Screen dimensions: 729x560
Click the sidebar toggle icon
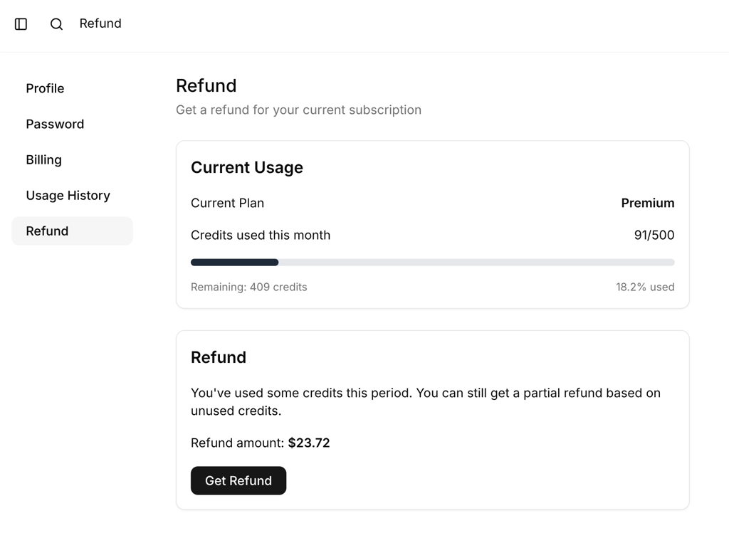click(x=21, y=23)
